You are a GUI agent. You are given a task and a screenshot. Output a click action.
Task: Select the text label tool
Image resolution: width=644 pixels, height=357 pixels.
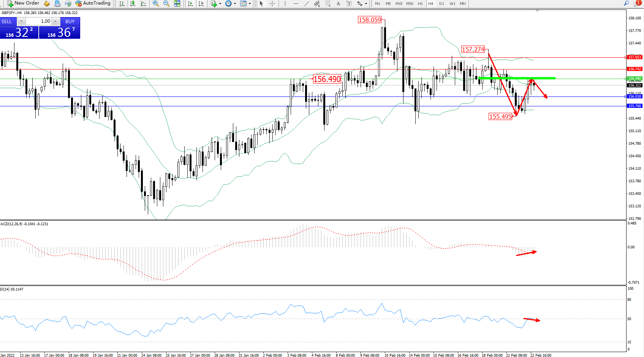click(338, 3)
